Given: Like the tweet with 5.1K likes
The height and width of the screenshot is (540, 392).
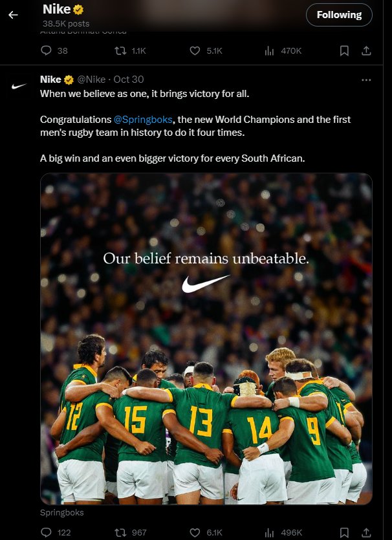Looking at the screenshot, I should point(206,50).
